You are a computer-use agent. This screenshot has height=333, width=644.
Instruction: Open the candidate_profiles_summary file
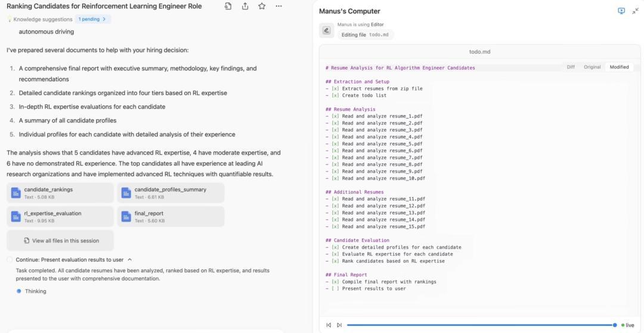point(171,193)
